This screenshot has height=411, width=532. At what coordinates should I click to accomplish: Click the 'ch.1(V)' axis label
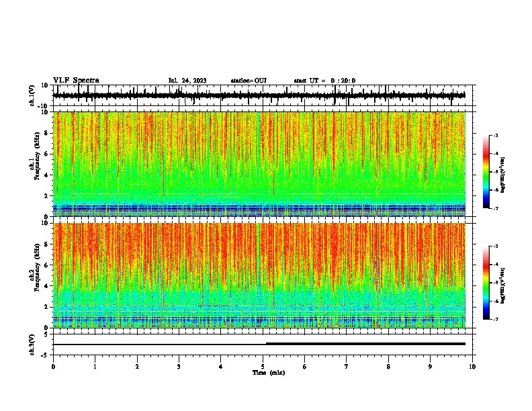[x=32, y=95]
